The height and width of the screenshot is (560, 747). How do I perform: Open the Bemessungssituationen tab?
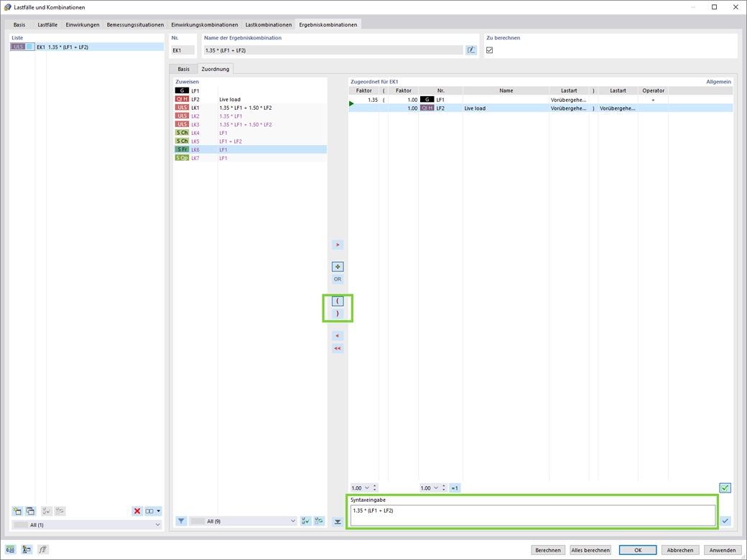[x=135, y=24]
